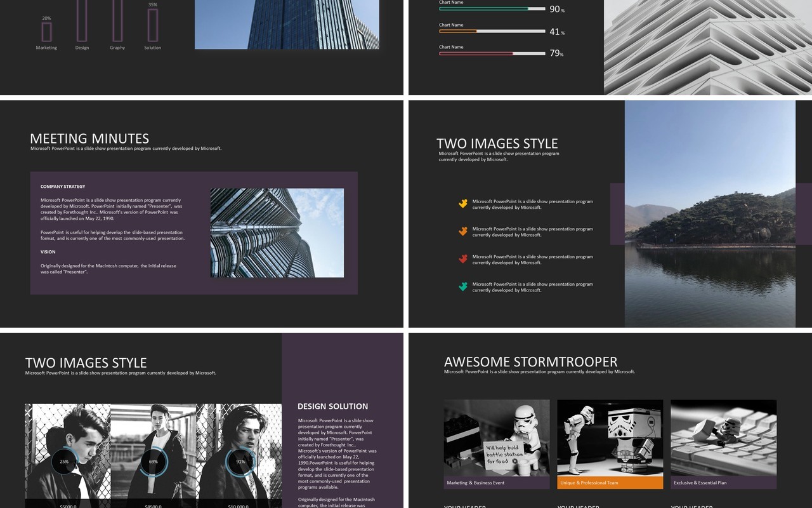The image size is (812, 508).
Task: Click the subtitle under AWESOME STORMTROOPER title
Action: [540, 371]
